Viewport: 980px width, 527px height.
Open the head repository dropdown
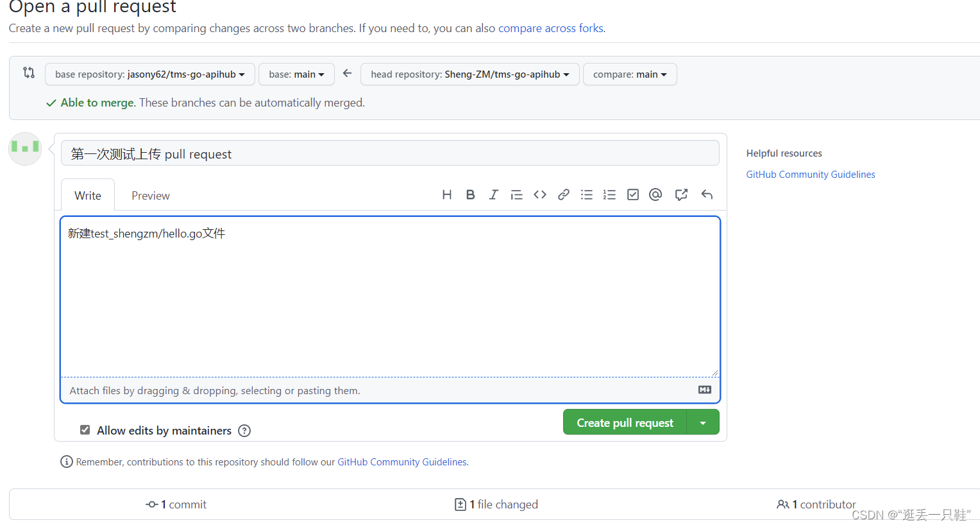click(470, 74)
